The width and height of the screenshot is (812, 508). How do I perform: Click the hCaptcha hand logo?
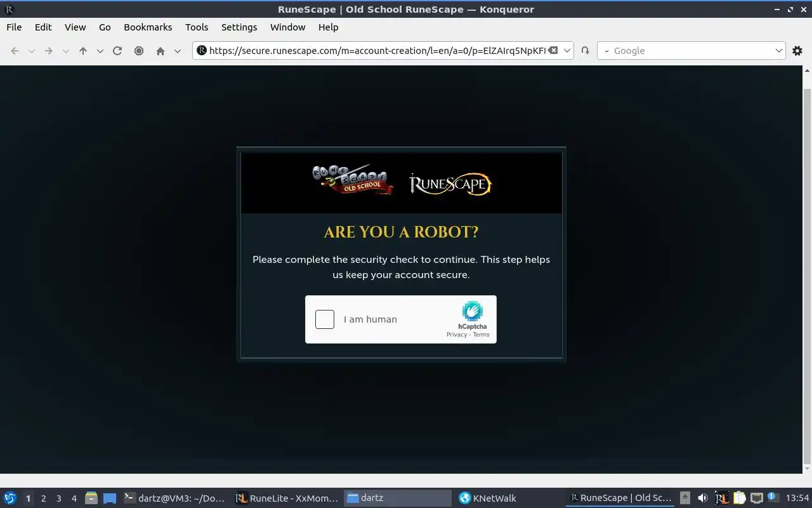click(473, 312)
